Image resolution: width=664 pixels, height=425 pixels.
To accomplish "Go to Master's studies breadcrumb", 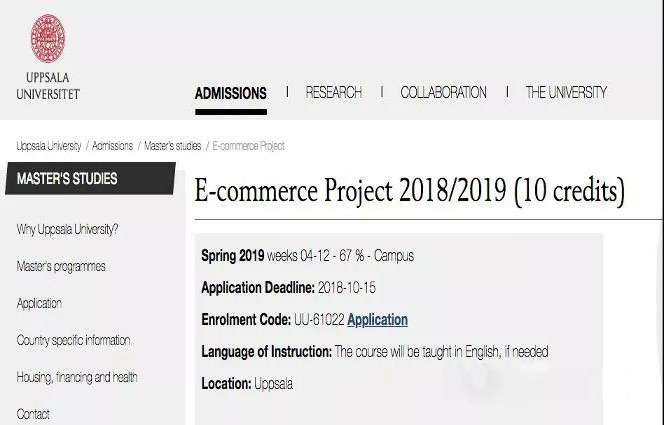I will pyautogui.click(x=173, y=146).
